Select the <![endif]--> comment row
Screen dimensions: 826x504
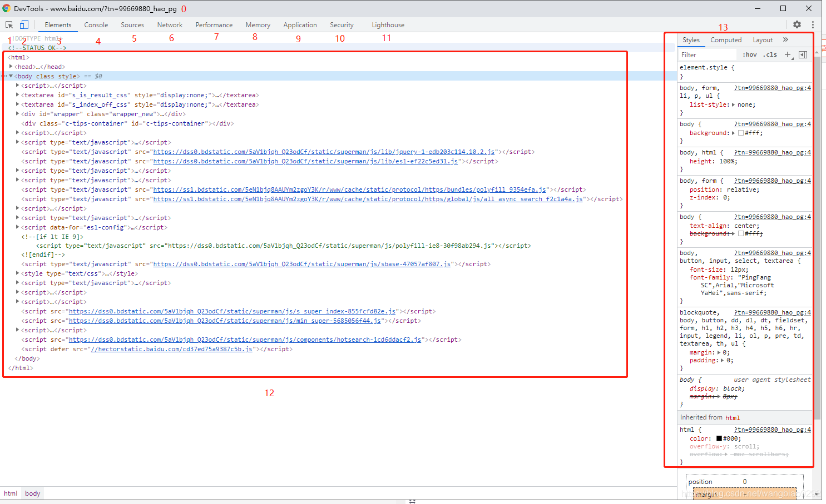[x=42, y=255]
